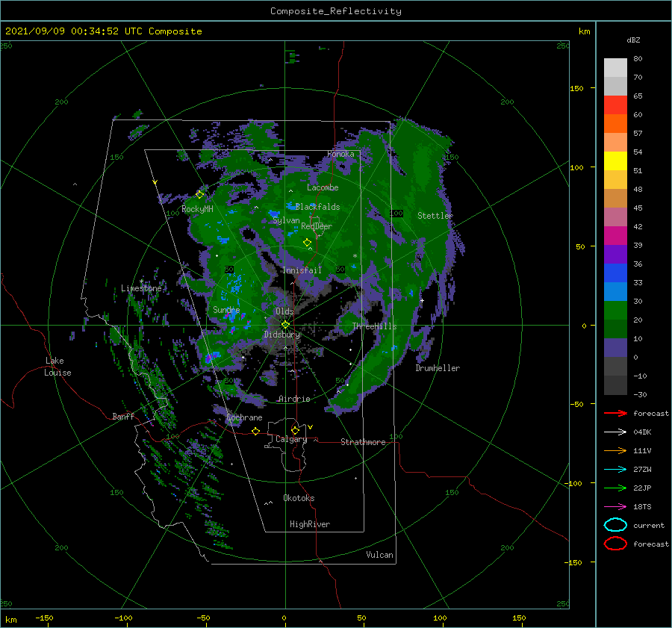Click the bright green swatch for 30 dBZ

[615, 310]
